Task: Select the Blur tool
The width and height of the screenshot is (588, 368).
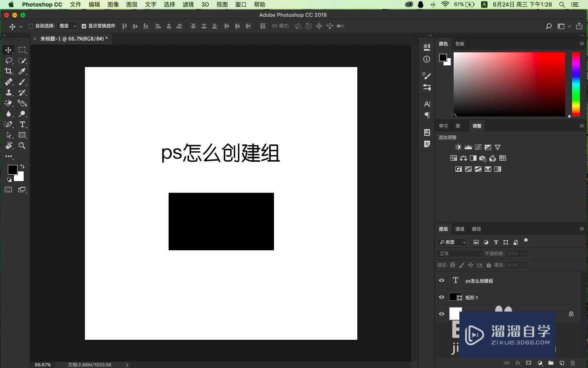Action: coord(9,114)
